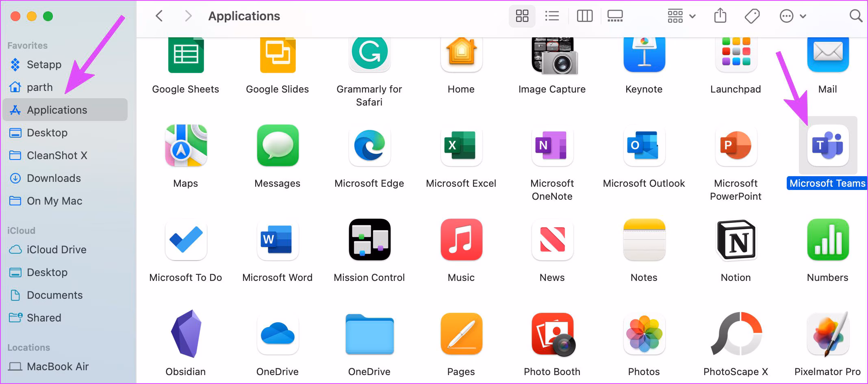Switch to list view
This screenshot has height=384, width=868.
tap(552, 16)
